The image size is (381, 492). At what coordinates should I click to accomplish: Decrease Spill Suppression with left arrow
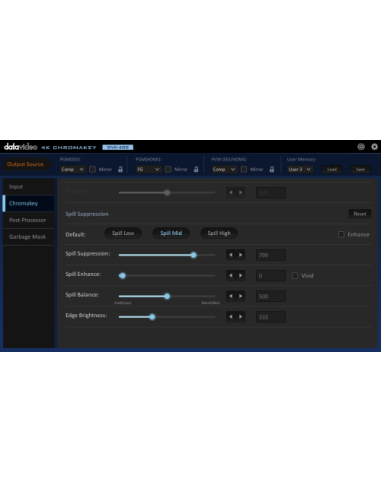(231, 255)
